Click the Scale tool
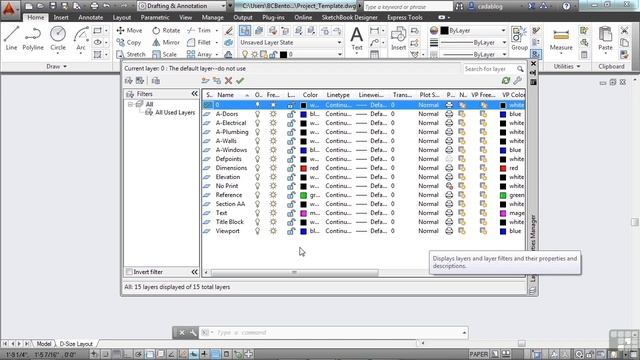 click(x=164, y=54)
